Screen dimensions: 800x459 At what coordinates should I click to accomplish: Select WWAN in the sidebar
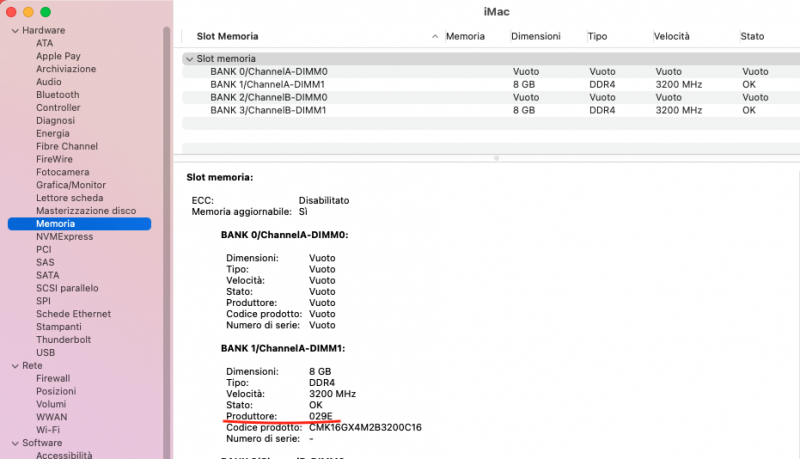click(x=52, y=417)
